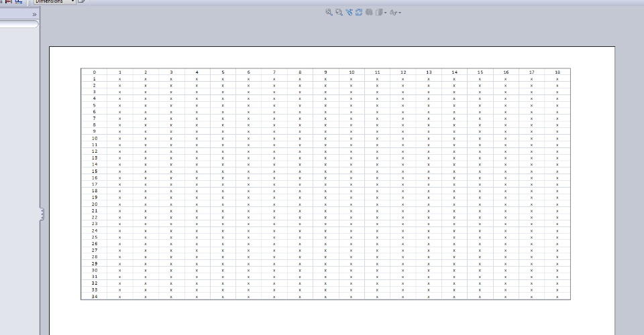
Task: Select row label "13" in first column
Action: click(x=95, y=158)
